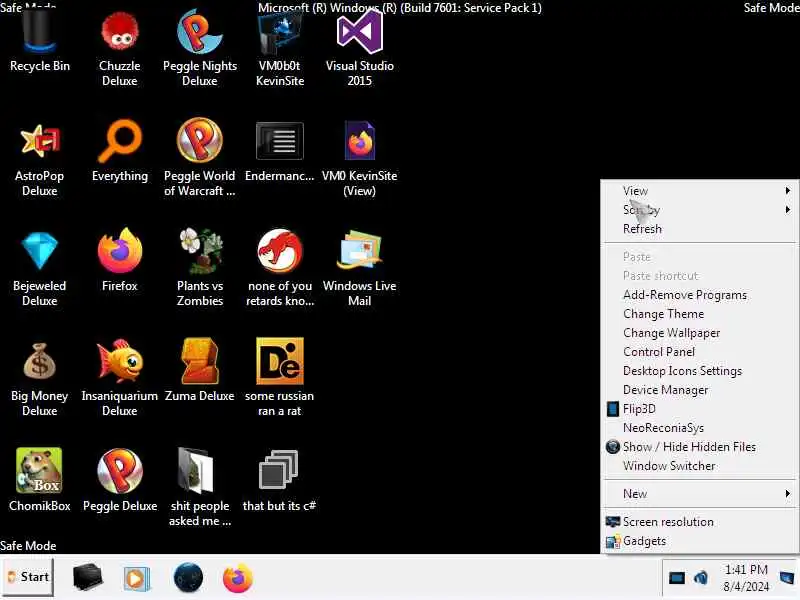Click the volume speaker tray icon
The image size is (800, 600).
[x=701, y=578]
